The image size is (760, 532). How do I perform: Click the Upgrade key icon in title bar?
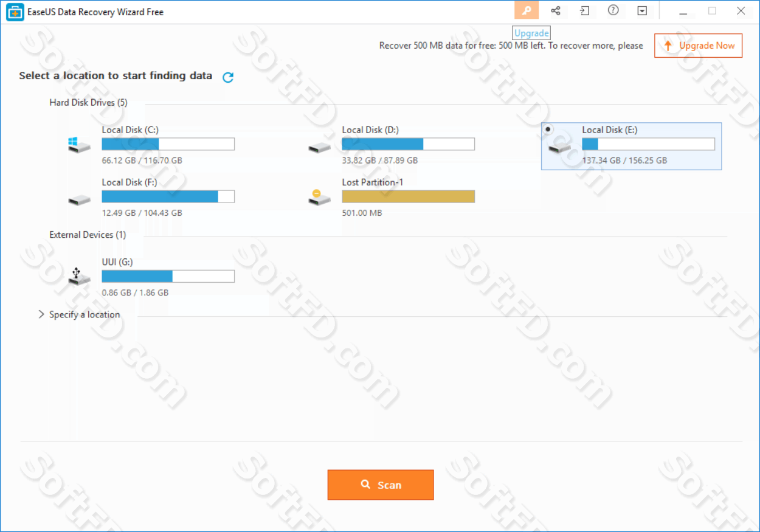[x=527, y=10]
